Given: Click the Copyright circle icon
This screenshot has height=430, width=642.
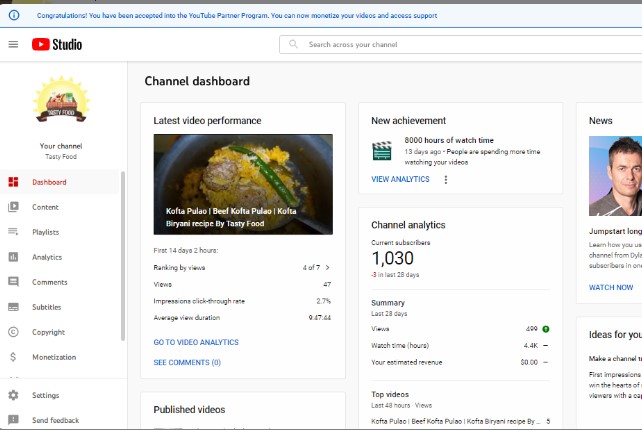Looking at the screenshot, I should point(13,332).
